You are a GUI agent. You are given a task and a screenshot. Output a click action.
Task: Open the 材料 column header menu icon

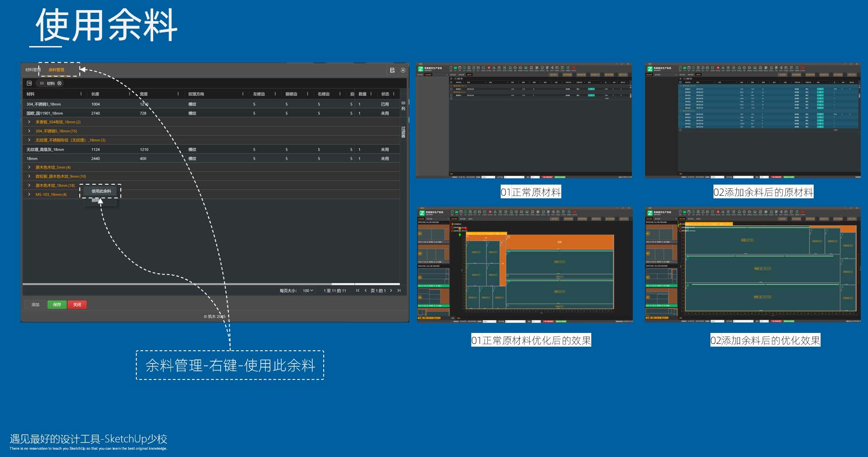[x=81, y=94]
